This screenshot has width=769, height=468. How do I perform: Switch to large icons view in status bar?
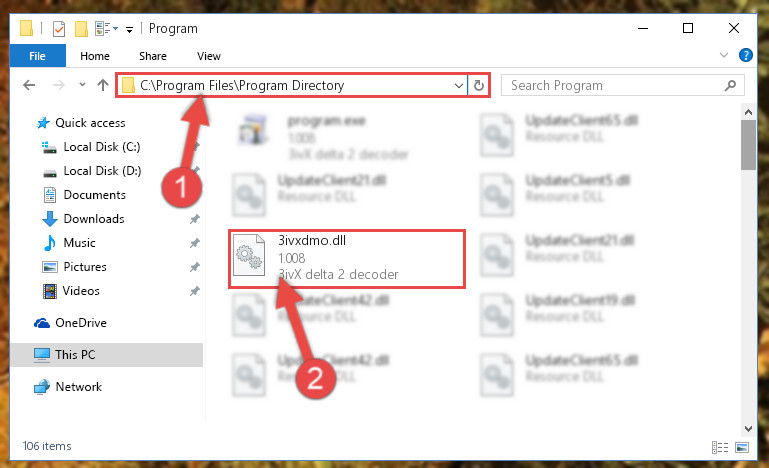tap(742, 447)
